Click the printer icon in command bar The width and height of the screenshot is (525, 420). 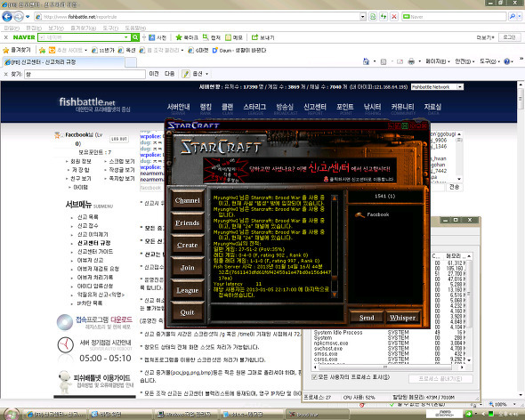(x=411, y=61)
